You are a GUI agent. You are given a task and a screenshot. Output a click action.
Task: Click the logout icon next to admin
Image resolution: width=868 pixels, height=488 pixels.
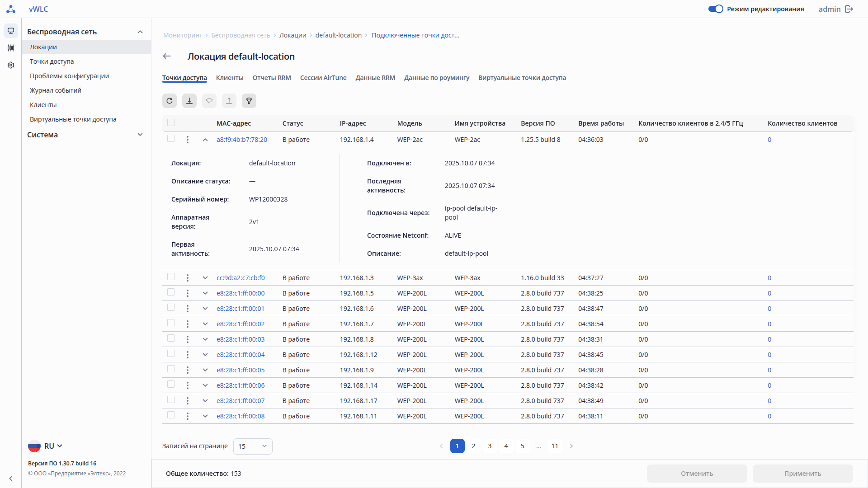pos(849,9)
